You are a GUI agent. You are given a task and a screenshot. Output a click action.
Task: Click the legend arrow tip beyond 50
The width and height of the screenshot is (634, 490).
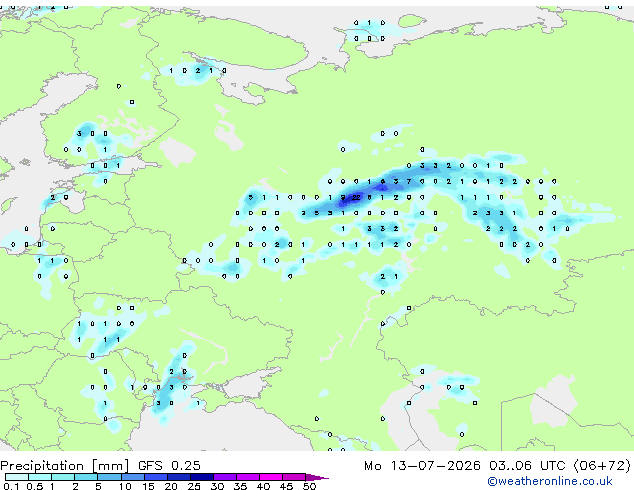[x=317, y=477]
